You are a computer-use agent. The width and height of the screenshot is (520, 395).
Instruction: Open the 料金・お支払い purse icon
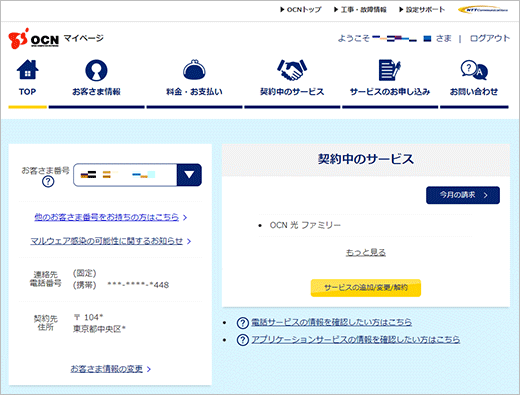[194, 70]
